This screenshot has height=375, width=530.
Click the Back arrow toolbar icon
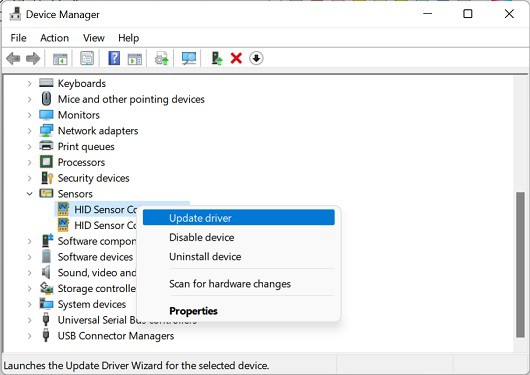pos(13,58)
